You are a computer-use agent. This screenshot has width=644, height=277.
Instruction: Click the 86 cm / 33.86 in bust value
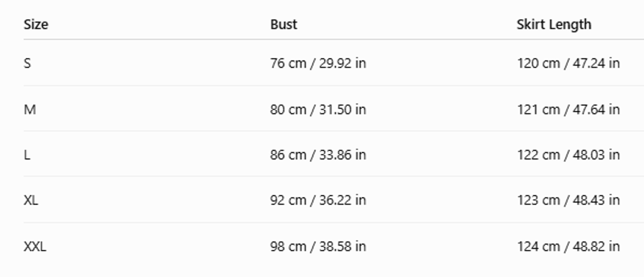coord(318,155)
